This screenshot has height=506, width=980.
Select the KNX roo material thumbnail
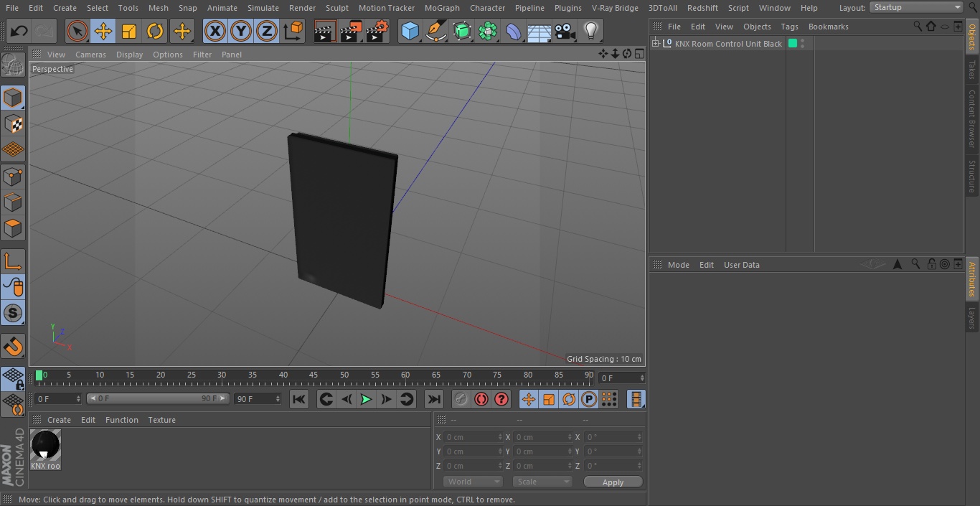[x=46, y=445]
